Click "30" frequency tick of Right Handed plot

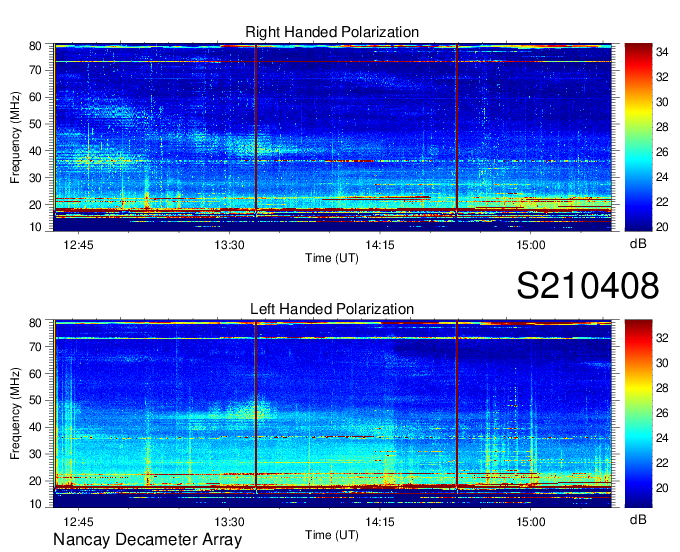tap(35, 178)
